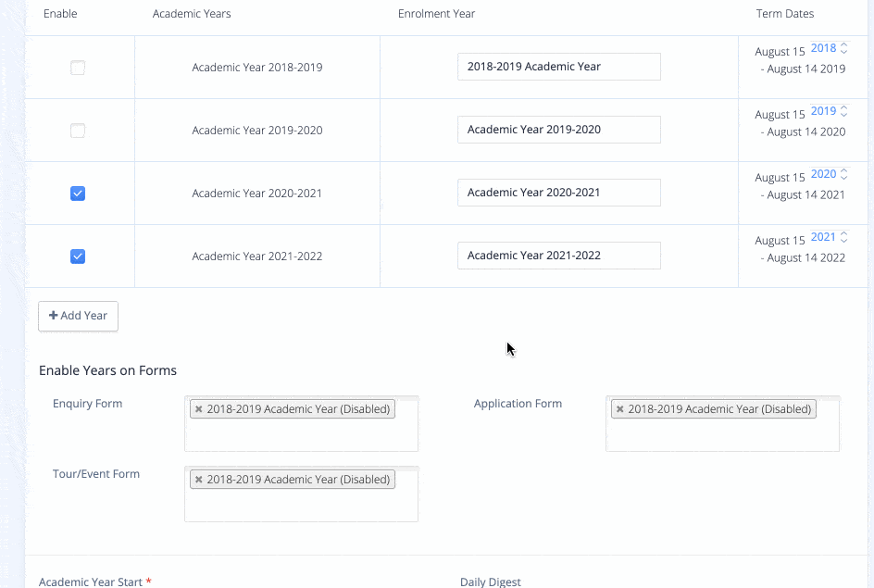Image resolution: width=874 pixels, height=588 pixels.
Task: Enable Academic Year 2019-2020 checkbox
Action: 78,131
